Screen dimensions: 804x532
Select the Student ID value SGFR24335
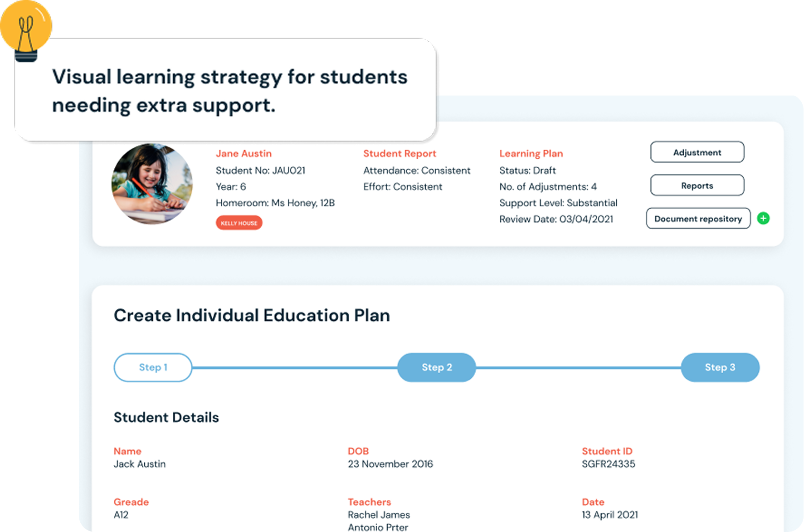coord(609,464)
